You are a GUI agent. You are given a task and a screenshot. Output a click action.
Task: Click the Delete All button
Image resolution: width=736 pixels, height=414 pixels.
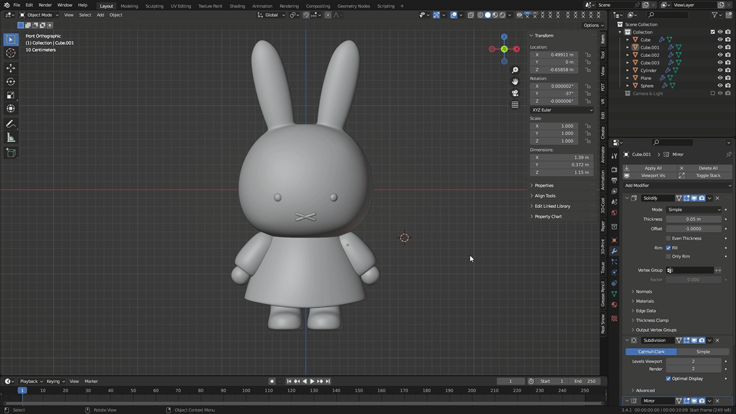705,168
